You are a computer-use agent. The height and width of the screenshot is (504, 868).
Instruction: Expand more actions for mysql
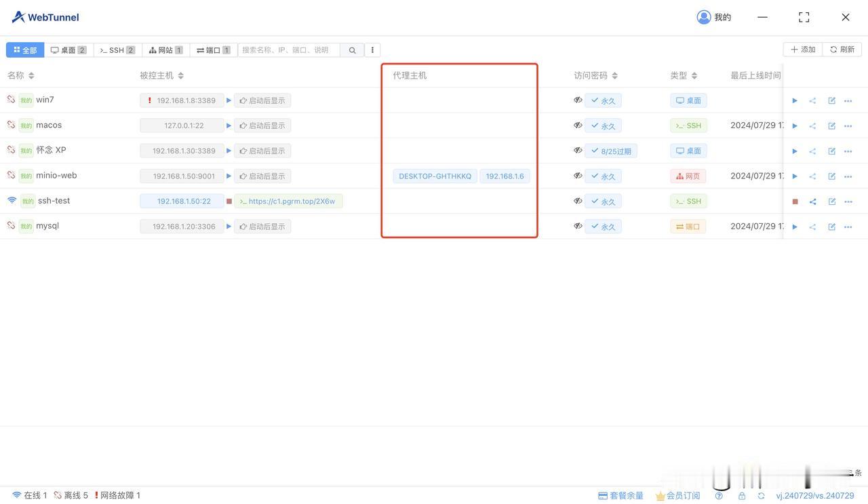[x=848, y=227]
